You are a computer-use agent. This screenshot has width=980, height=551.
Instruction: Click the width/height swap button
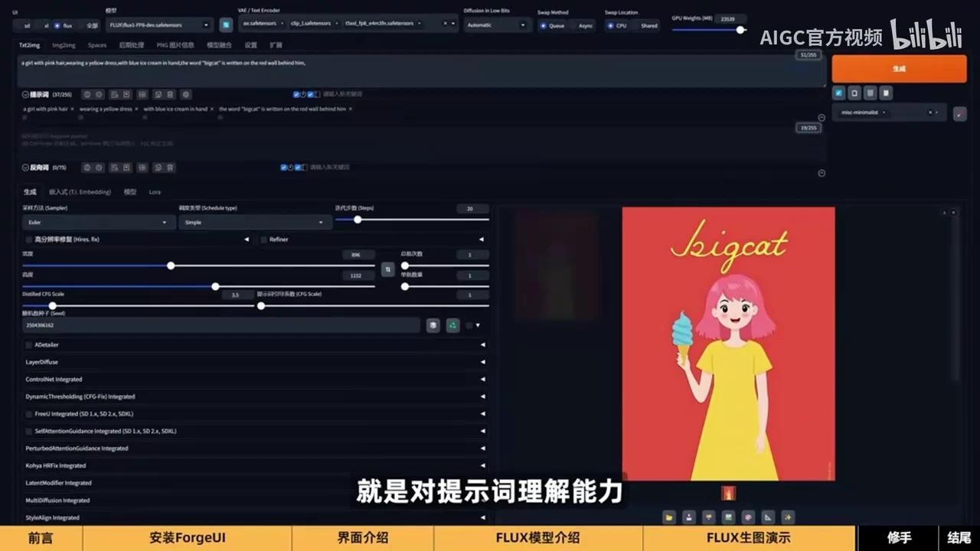388,269
